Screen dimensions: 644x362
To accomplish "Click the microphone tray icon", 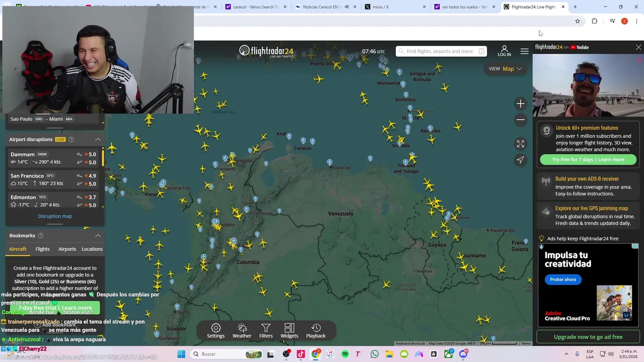I will (x=577, y=354).
